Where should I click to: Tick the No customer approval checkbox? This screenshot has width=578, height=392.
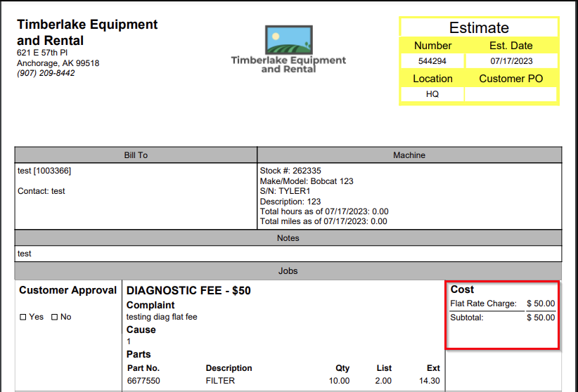[x=55, y=318]
